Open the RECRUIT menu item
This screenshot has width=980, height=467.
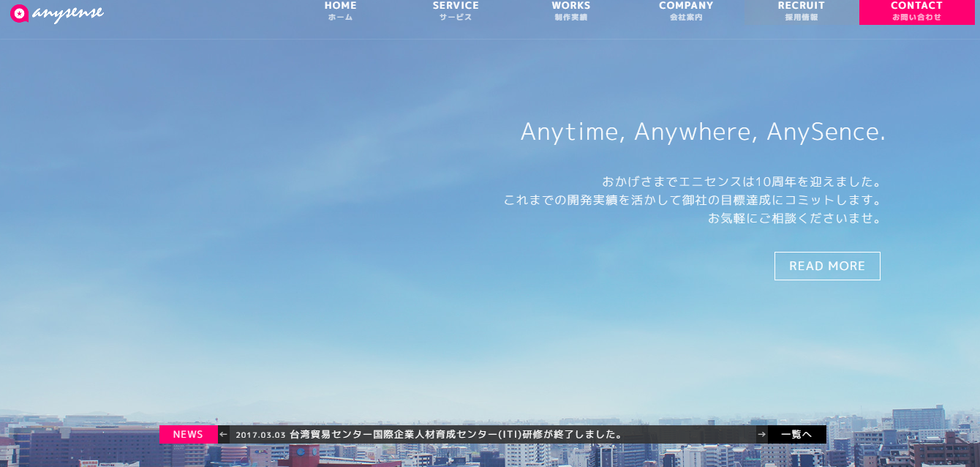coord(802,11)
